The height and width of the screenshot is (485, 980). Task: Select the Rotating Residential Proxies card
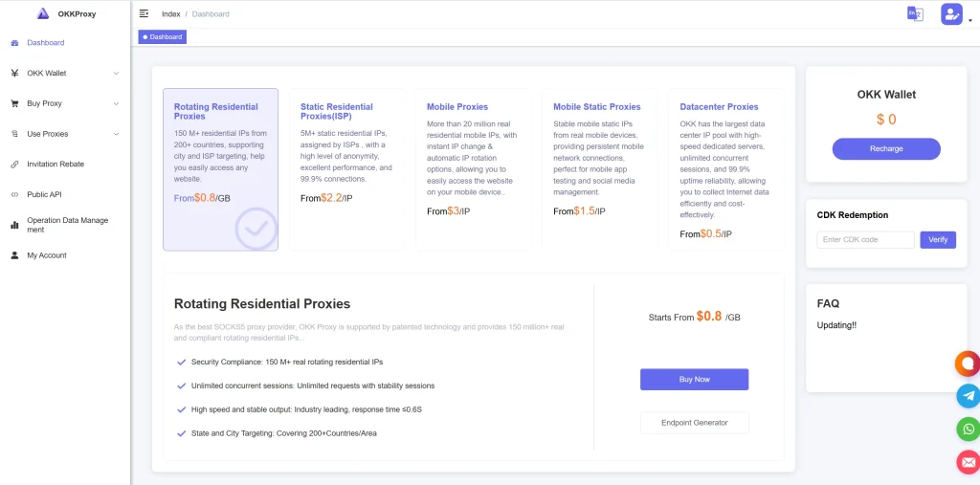tap(220, 169)
